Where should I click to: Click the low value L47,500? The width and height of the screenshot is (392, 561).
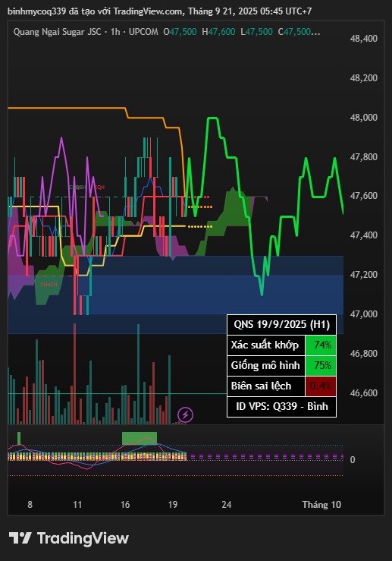tap(256, 32)
